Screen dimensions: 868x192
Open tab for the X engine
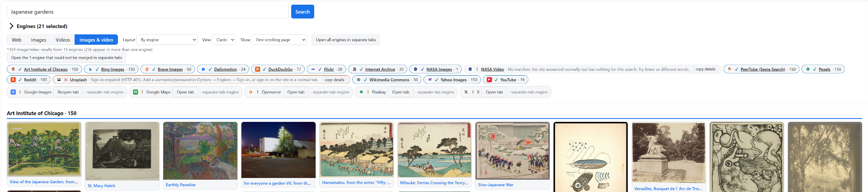click(494, 92)
